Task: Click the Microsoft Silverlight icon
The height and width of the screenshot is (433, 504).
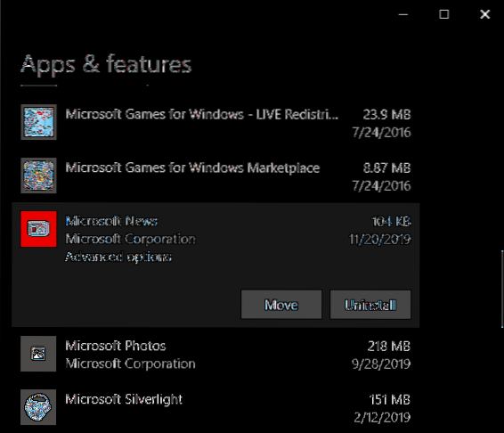Action: 38,407
